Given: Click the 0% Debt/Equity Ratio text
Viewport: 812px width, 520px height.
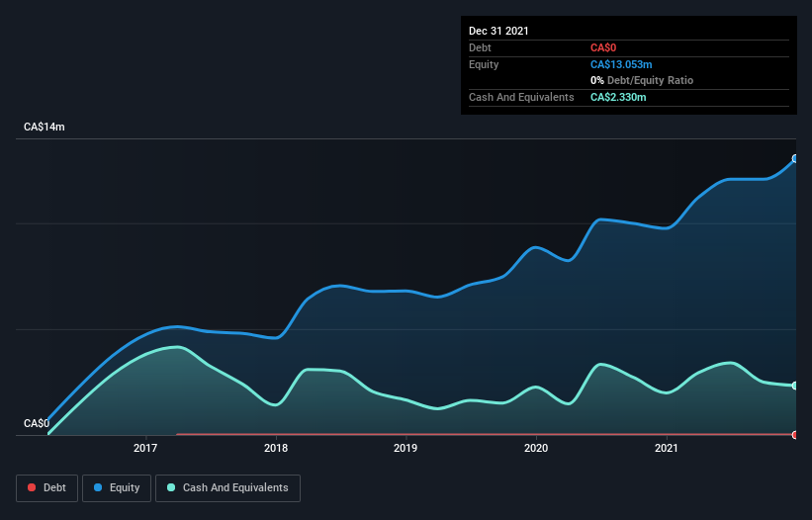Looking at the screenshot, I should pyautogui.click(x=641, y=80).
